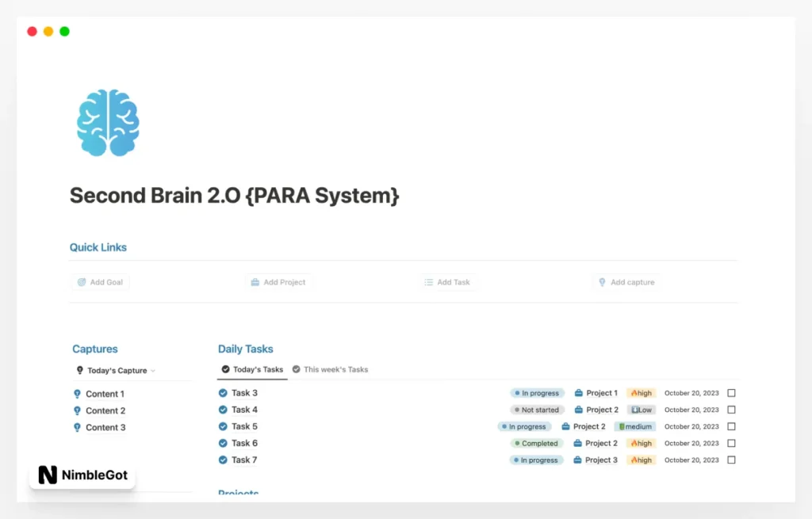Click the NimbleGot logo icon
812x519 pixels.
point(48,475)
